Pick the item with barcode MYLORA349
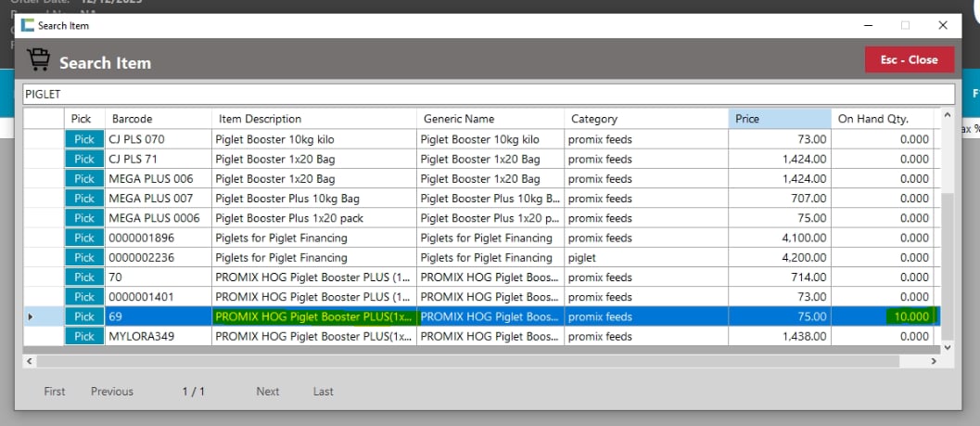This screenshot has width=980, height=426. click(x=84, y=337)
